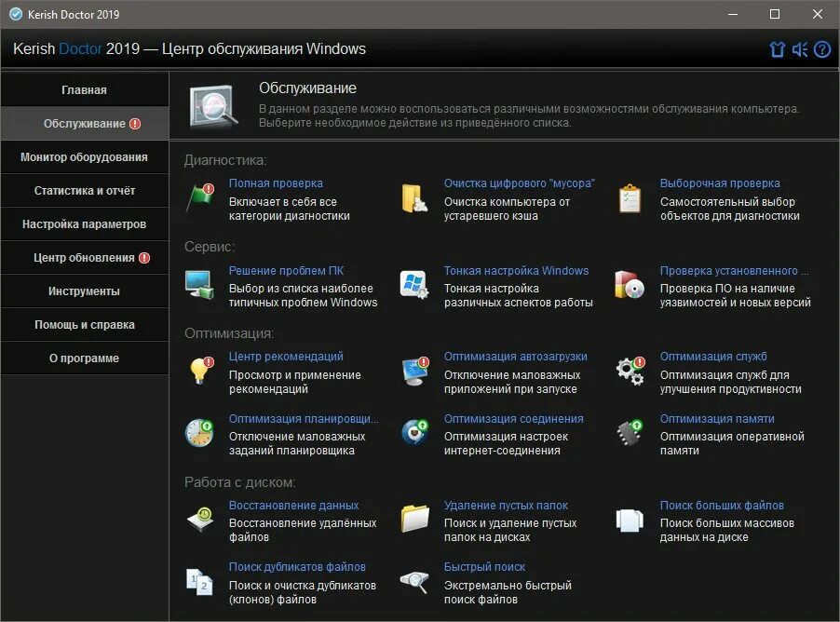Screen dimensions: 840x622
Task: Click the speaker sound icon in header
Action: [x=799, y=49]
